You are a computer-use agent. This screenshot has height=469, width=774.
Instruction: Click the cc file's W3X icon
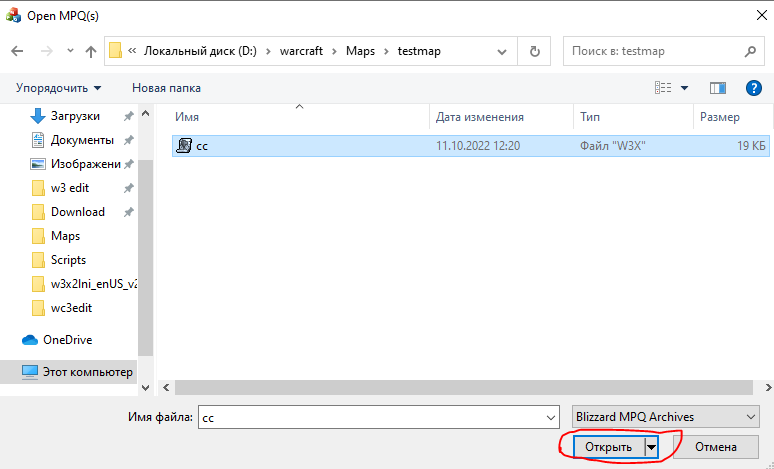184,146
